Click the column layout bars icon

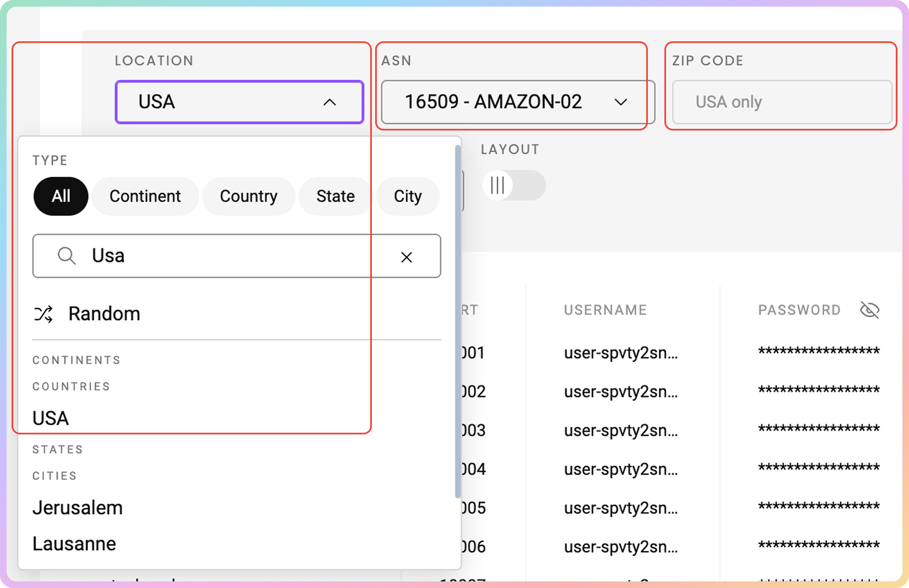coord(497,185)
